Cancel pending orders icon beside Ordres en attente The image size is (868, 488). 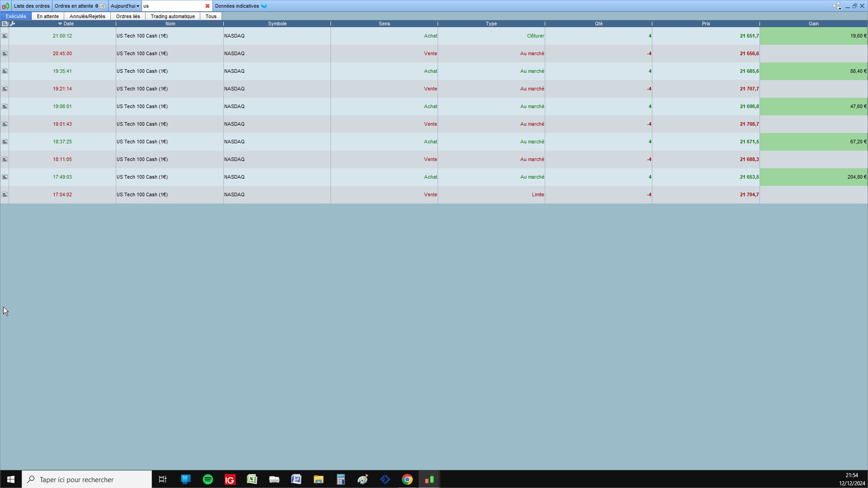(x=103, y=6)
